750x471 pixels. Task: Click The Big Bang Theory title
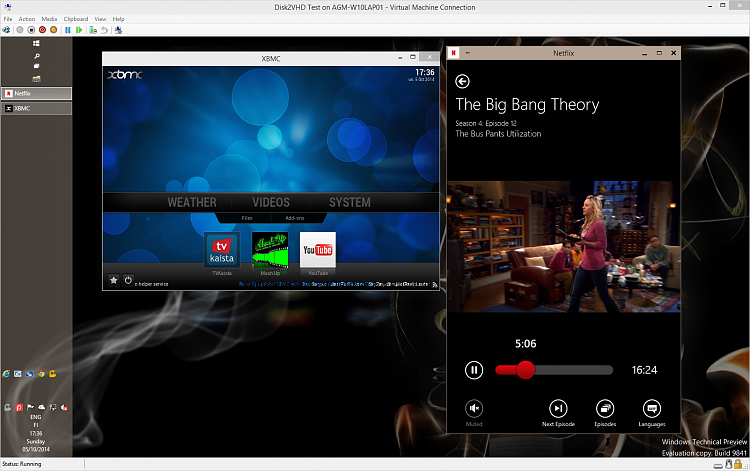pyautogui.click(x=527, y=104)
